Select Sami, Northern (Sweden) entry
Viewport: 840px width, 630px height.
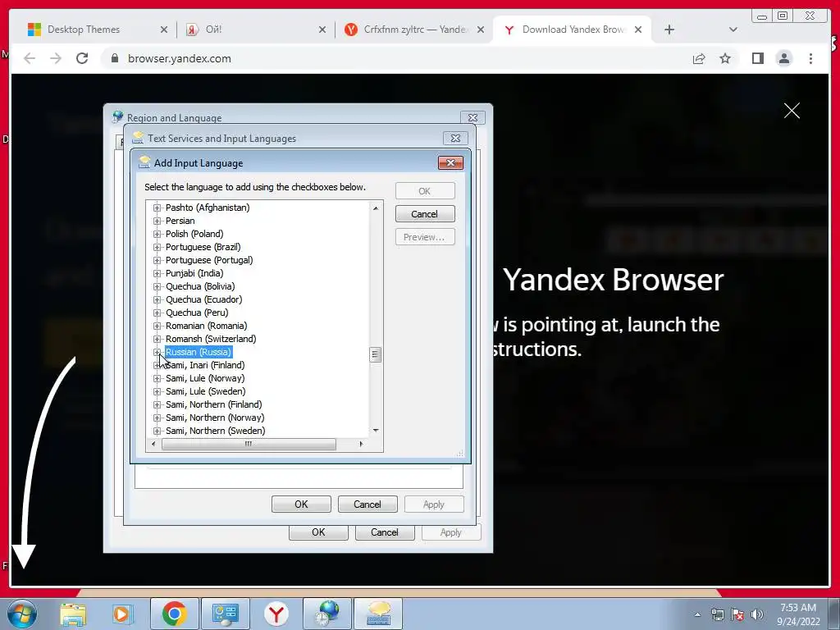[216, 431]
